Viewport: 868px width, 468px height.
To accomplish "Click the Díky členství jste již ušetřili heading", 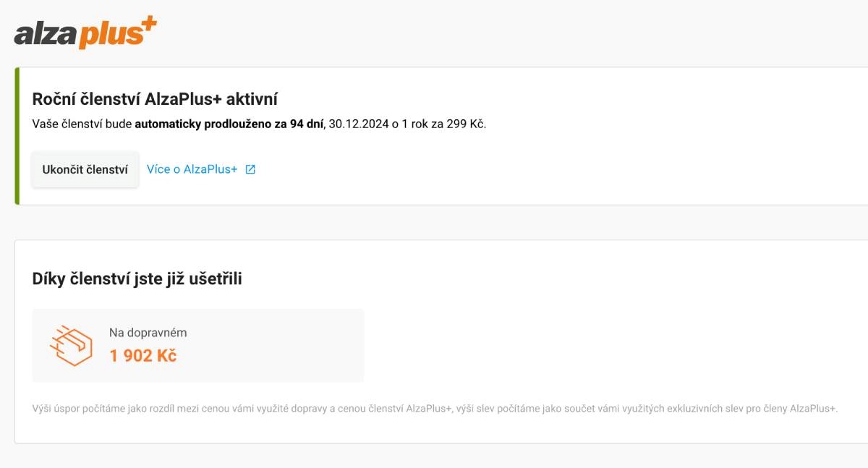I will pyautogui.click(x=137, y=278).
